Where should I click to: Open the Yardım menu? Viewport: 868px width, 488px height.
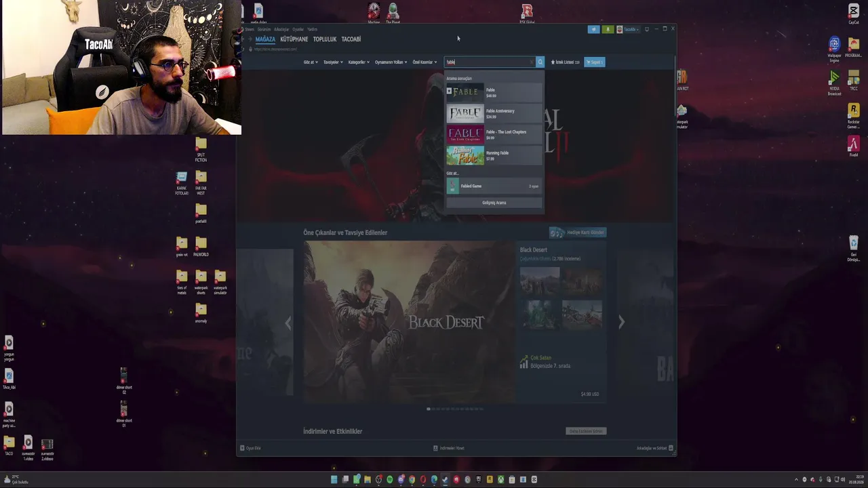click(x=312, y=29)
